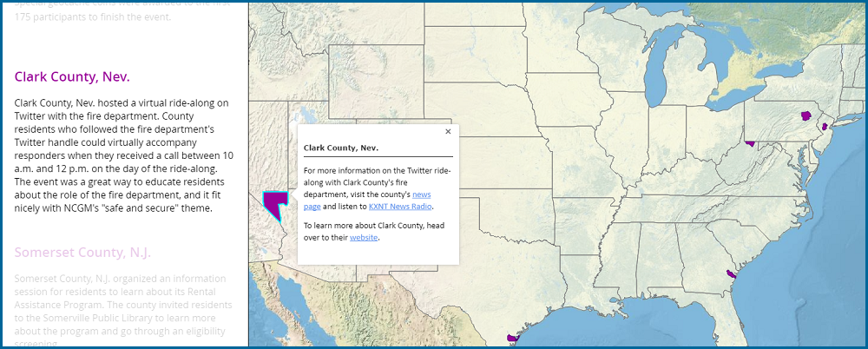Jump to the Somerset County, N.J. heading
This screenshot has height=349, width=868.
[x=82, y=253]
